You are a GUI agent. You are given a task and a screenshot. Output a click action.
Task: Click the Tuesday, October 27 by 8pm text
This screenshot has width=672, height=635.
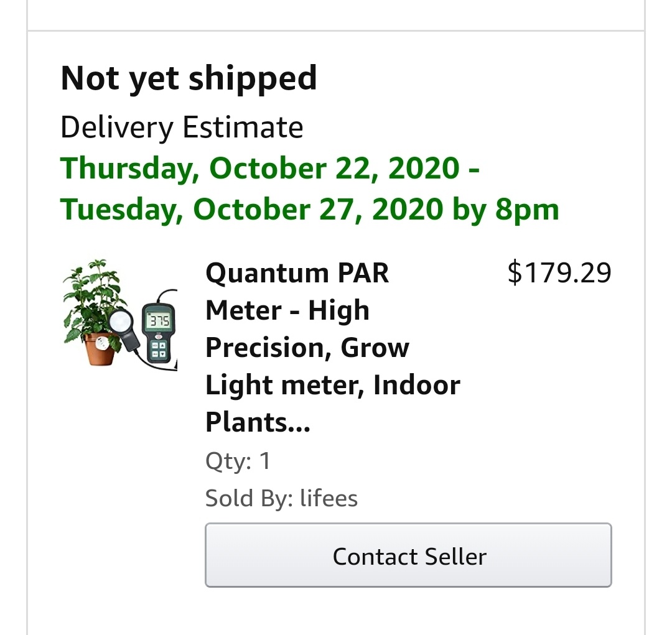(309, 210)
